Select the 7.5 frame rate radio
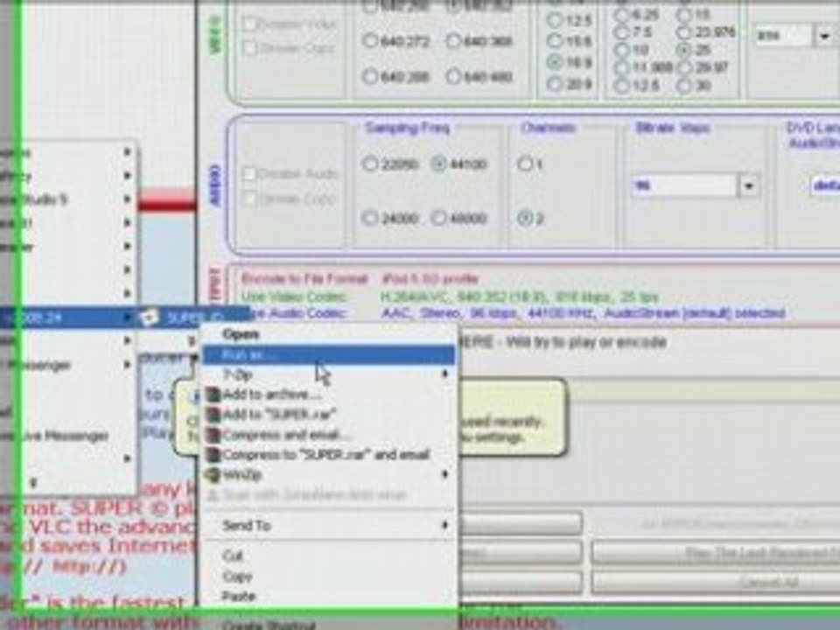The image size is (840, 630). point(621,32)
